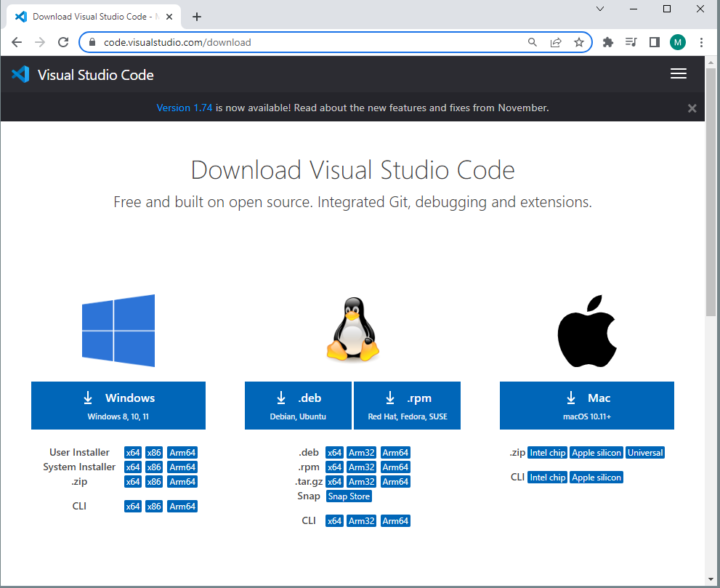Download Linux .deb x64

(x=334, y=453)
